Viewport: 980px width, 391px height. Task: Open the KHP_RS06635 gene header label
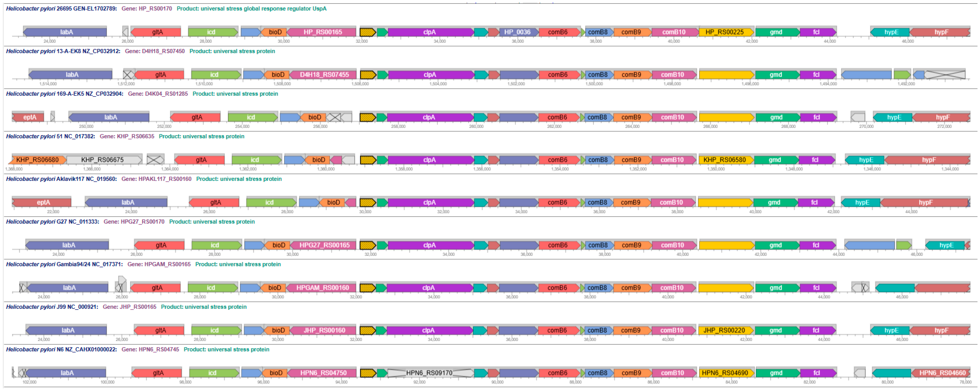(127, 136)
